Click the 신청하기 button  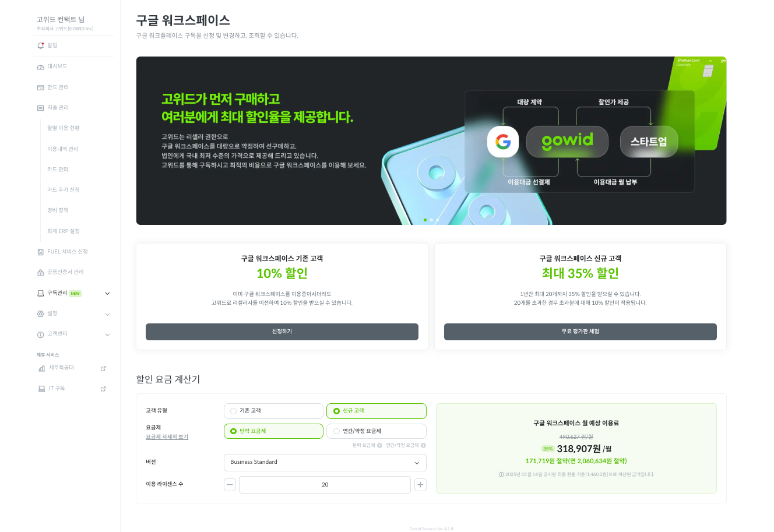[282, 332]
